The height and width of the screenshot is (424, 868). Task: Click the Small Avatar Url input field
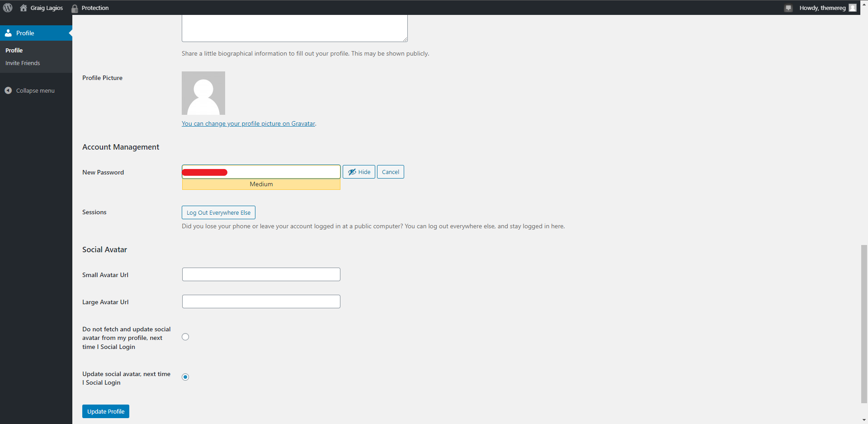pos(261,274)
